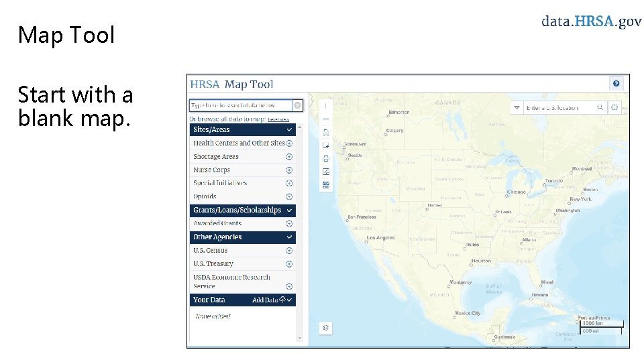The image size is (644, 362).
Task: Click the location search magnifier icon
Action: (x=600, y=107)
